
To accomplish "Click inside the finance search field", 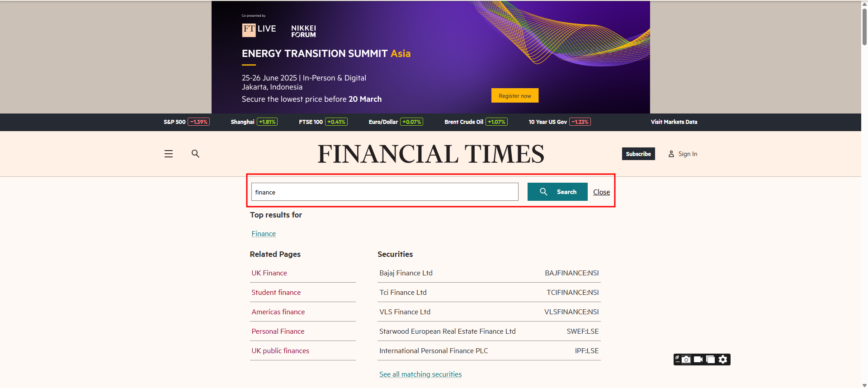I will (384, 192).
